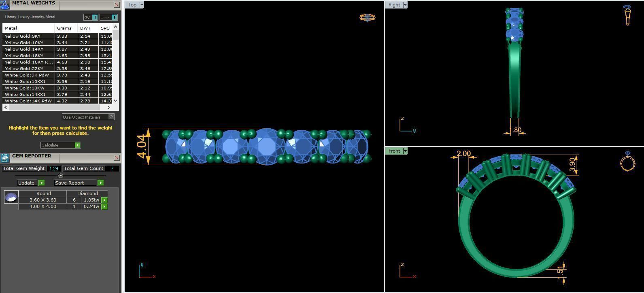Click the Save Report green arrow button

(x=100, y=183)
